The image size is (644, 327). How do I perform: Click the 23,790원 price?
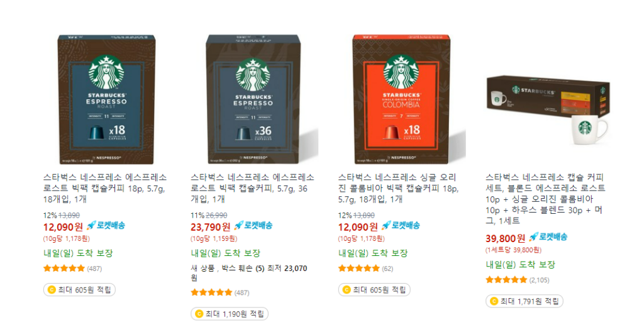click(x=210, y=227)
